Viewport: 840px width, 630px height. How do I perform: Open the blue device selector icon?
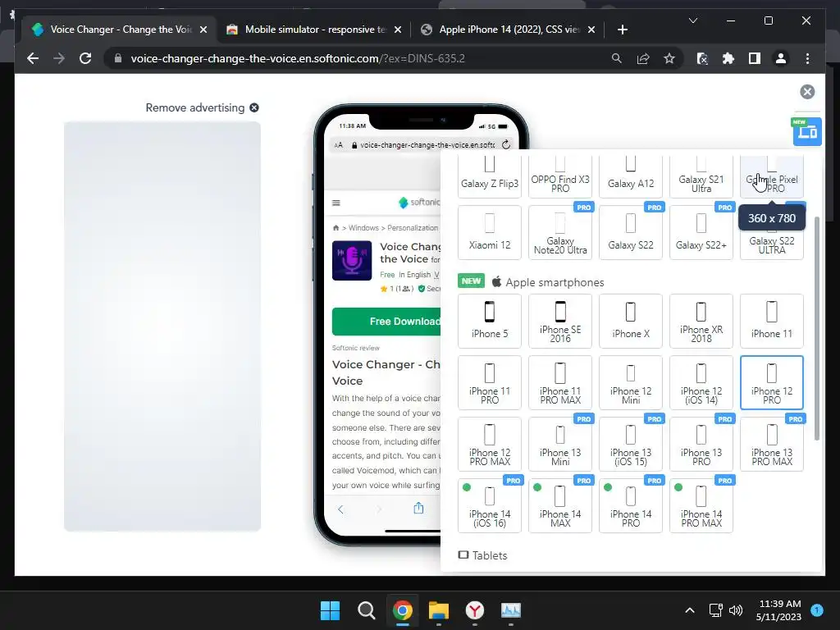click(x=807, y=131)
